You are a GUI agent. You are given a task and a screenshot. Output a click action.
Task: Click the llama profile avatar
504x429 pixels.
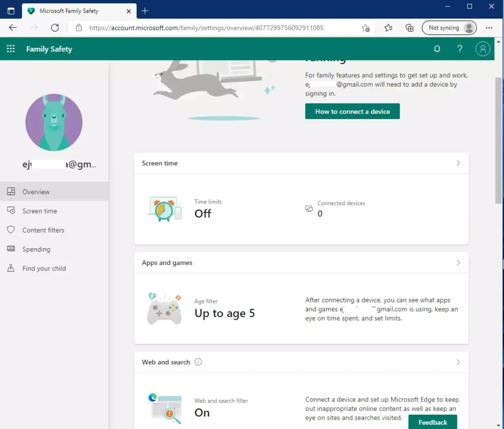point(54,122)
